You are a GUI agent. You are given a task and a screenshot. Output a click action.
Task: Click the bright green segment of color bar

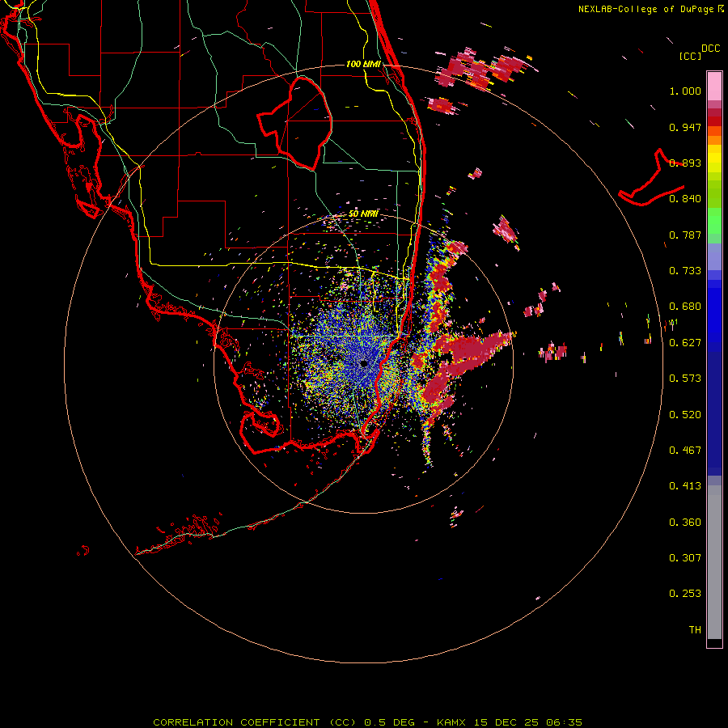(714, 221)
